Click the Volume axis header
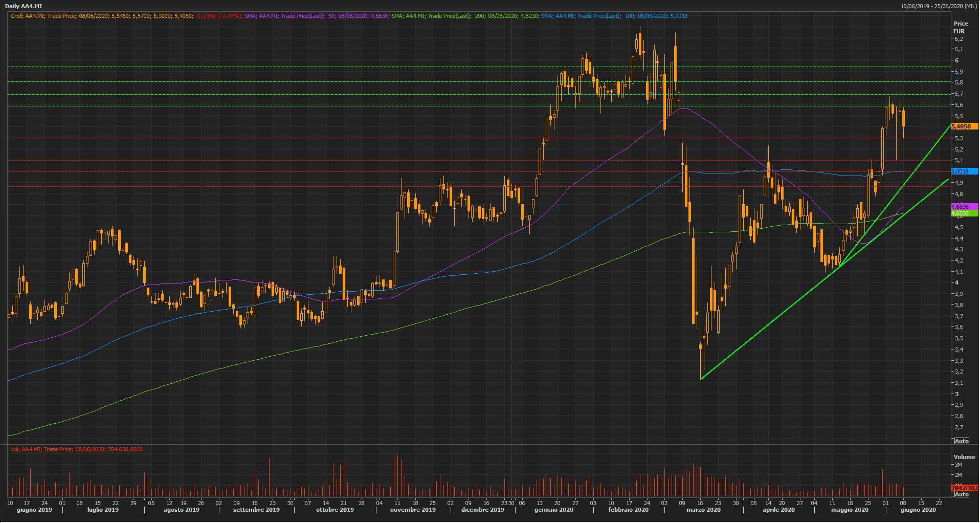 pyautogui.click(x=964, y=457)
